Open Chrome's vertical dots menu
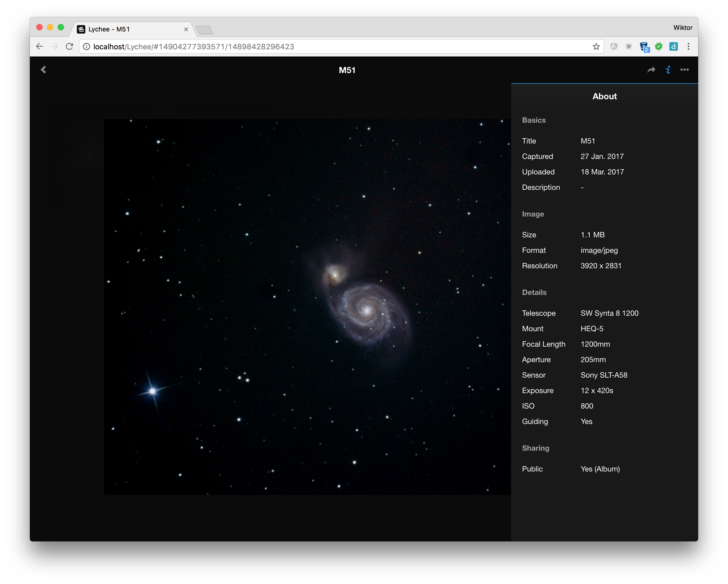The height and width of the screenshot is (584, 728). click(689, 47)
